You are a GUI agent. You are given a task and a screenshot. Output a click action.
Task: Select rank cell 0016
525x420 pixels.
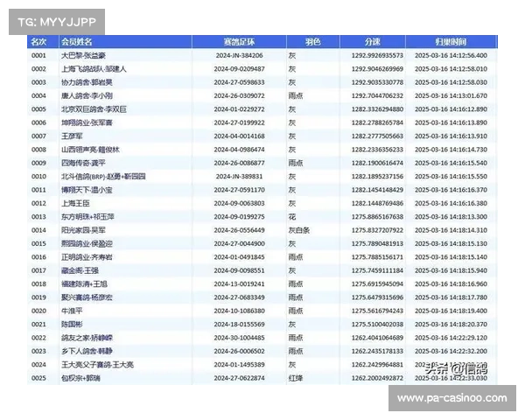click(x=38, y=257)
